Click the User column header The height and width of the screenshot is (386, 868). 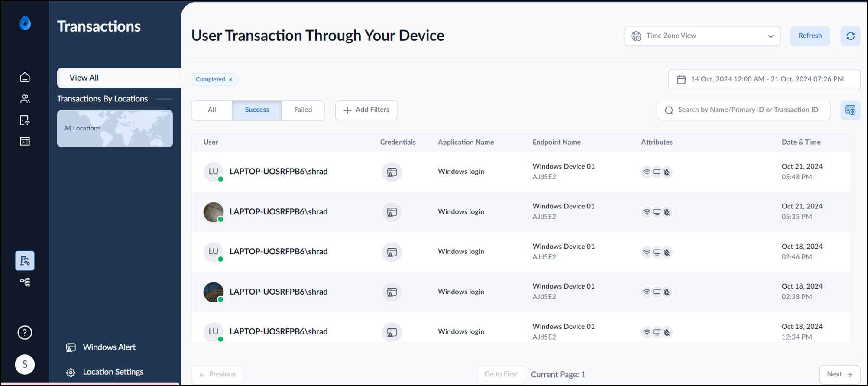(x=211, y=142)
